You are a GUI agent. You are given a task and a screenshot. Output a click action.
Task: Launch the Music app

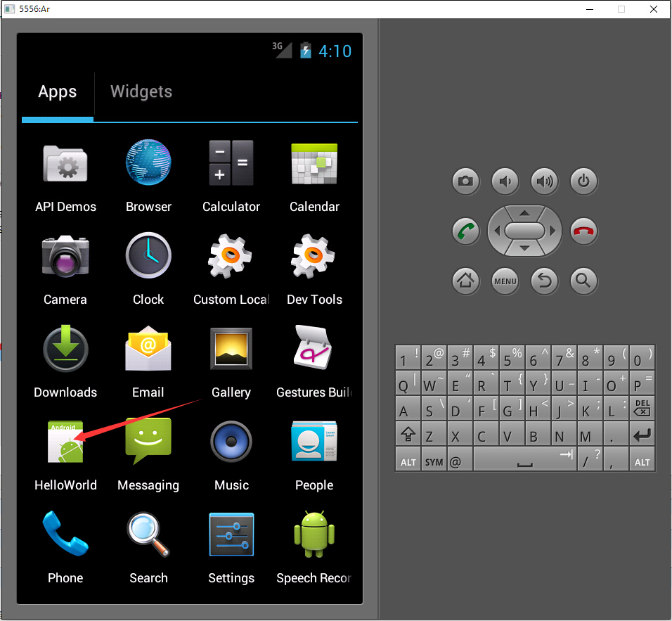(x=231, y=456)
